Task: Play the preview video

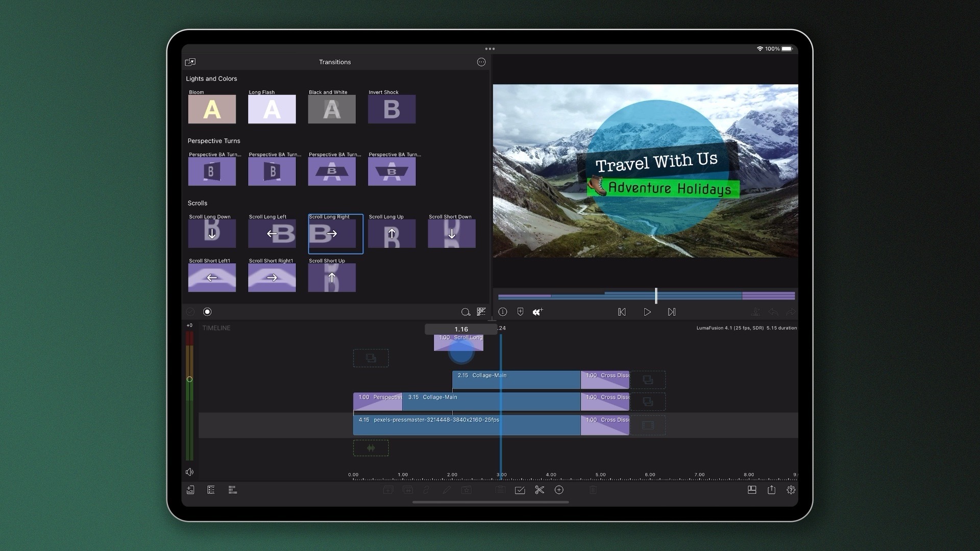Action: [647, 312]
